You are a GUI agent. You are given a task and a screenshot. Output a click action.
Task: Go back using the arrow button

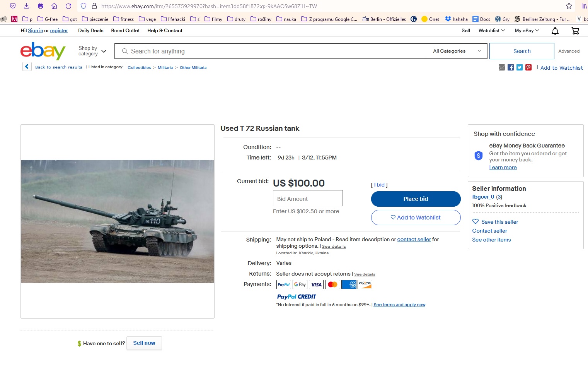pos(27,67)
